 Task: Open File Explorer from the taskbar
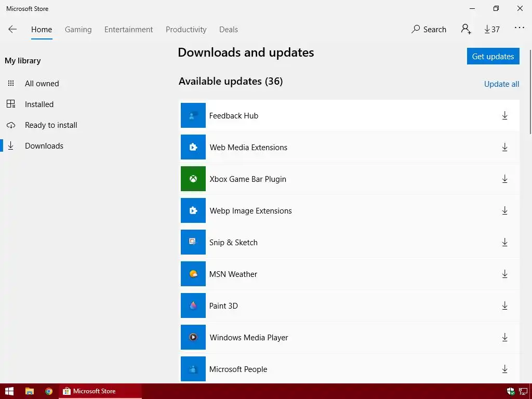tap(30, 391)
